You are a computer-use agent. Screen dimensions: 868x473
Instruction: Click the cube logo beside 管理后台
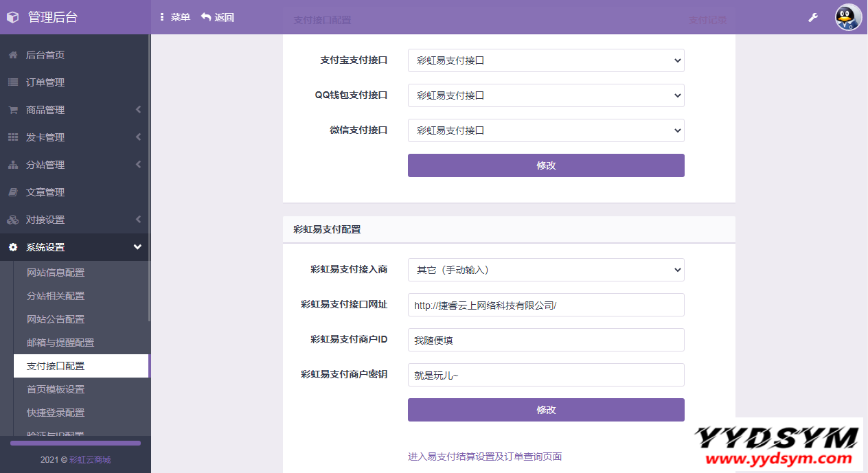click(x=12, y=17)
